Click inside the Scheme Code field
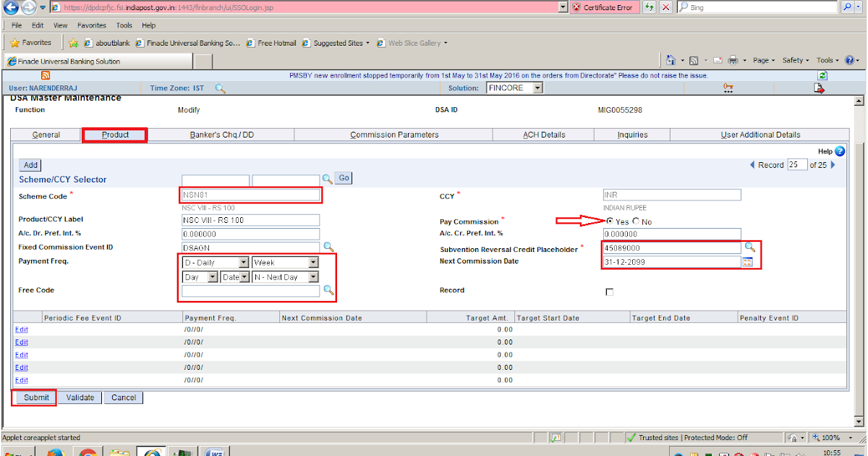Viewport: 868px width, 456px height. (x=250, y=194)
